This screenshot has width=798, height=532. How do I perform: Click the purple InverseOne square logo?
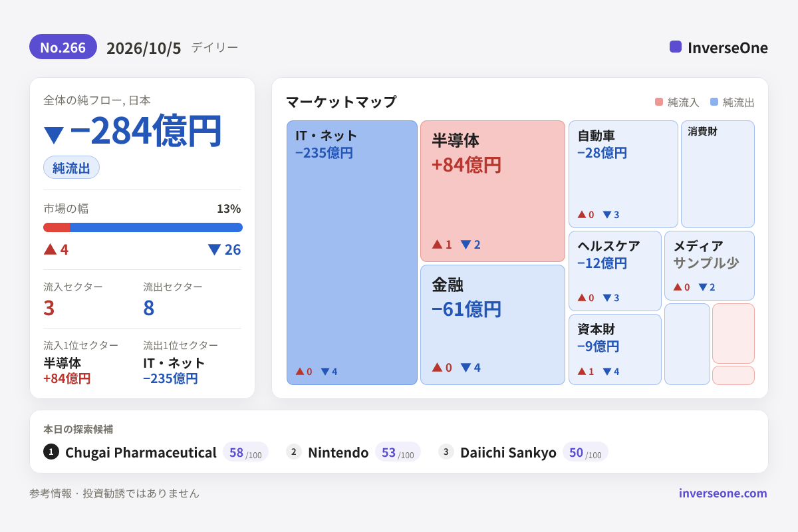[676, 47]
